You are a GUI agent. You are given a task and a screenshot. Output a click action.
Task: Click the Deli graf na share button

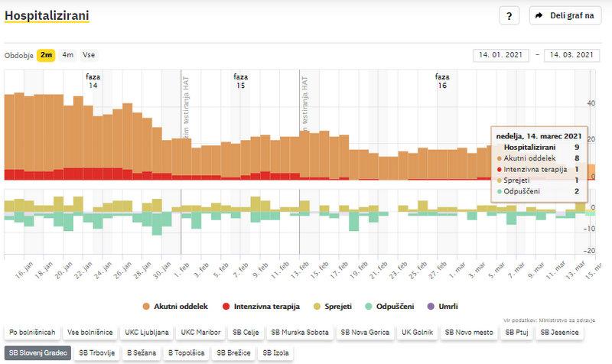click(565, 15)
